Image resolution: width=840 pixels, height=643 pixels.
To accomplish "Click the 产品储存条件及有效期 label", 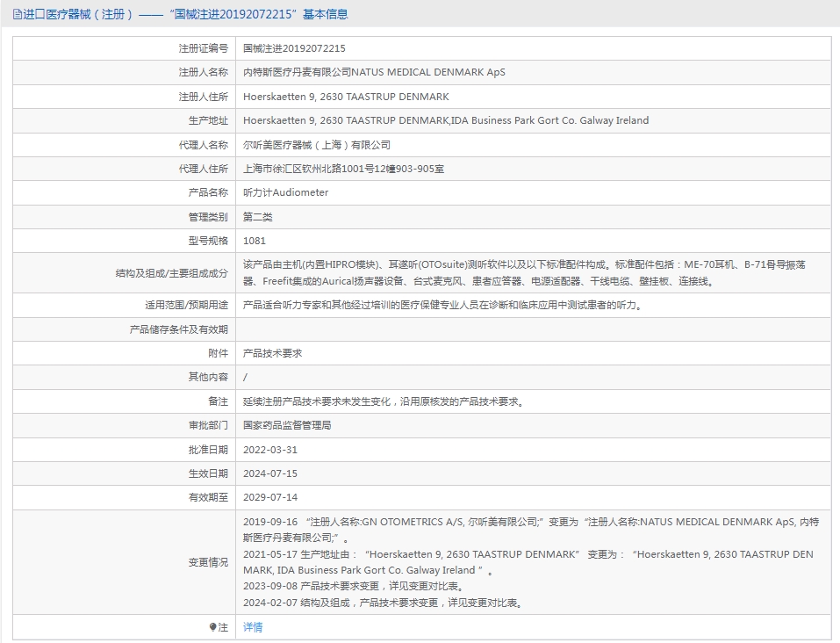I will 179,329.
